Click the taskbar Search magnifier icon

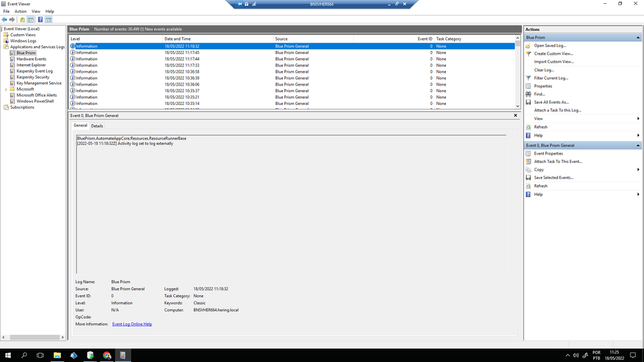click(24, 356)
